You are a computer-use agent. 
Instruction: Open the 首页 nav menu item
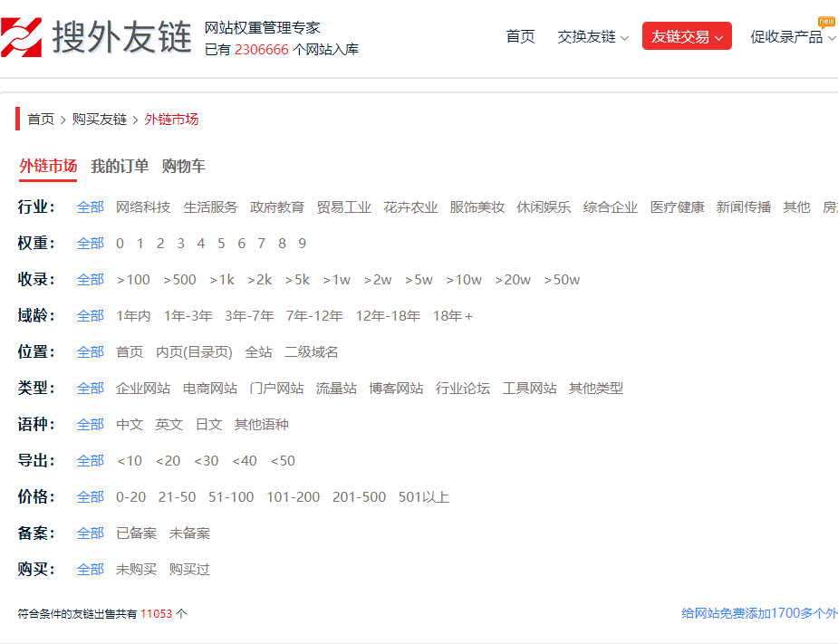tap(520, 36)
